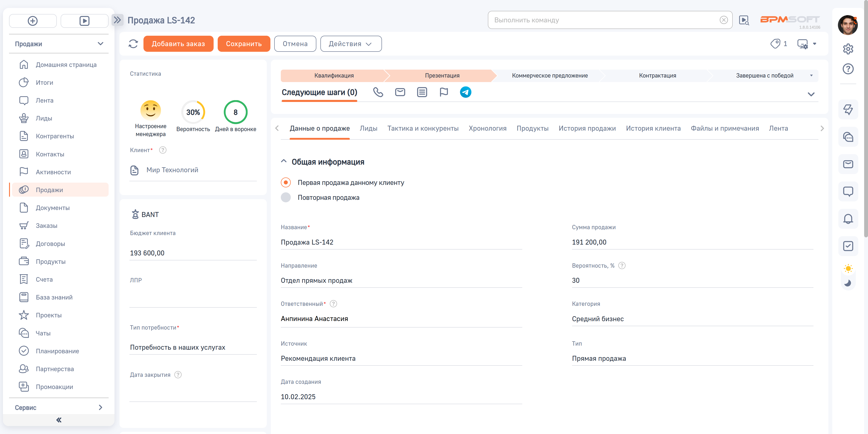Open help question mark in right panel
Image resolution: width=868 pixels, height=434 pixels.
pos(848,69)
